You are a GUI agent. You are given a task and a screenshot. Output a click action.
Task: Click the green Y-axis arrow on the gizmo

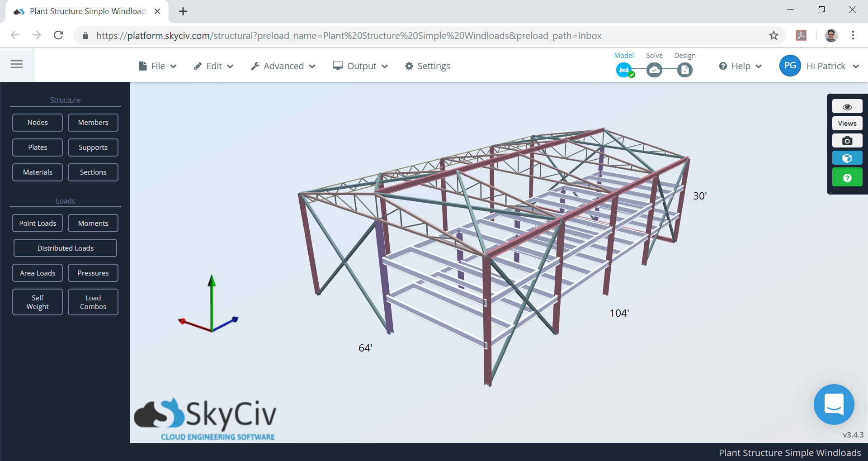pyautogui.click(x=212, y=285)
